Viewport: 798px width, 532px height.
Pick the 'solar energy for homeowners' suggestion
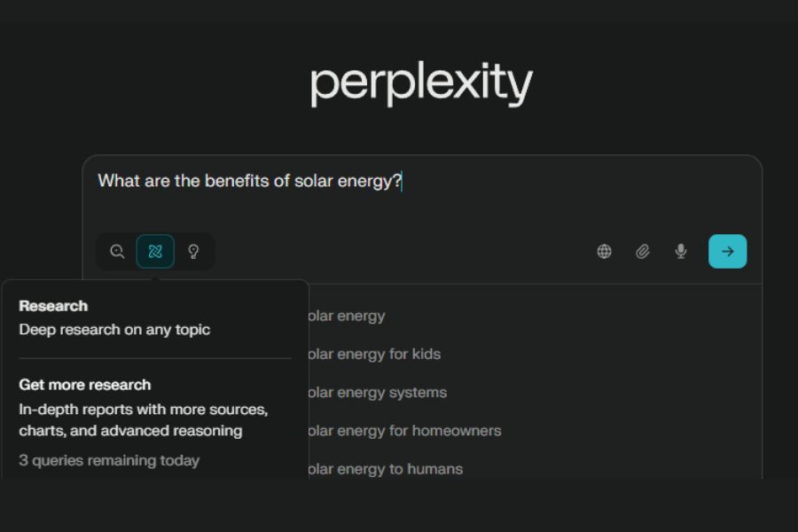tap(403, 431)
